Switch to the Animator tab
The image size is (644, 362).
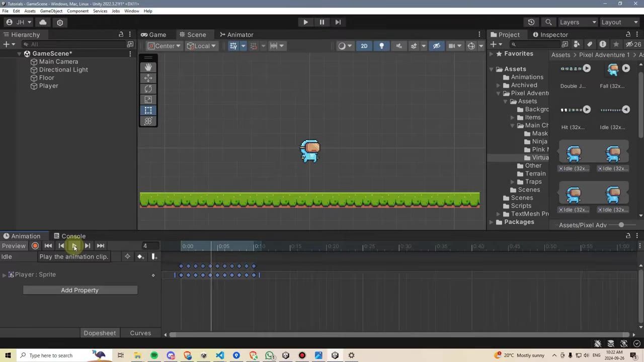pos(236,35)
